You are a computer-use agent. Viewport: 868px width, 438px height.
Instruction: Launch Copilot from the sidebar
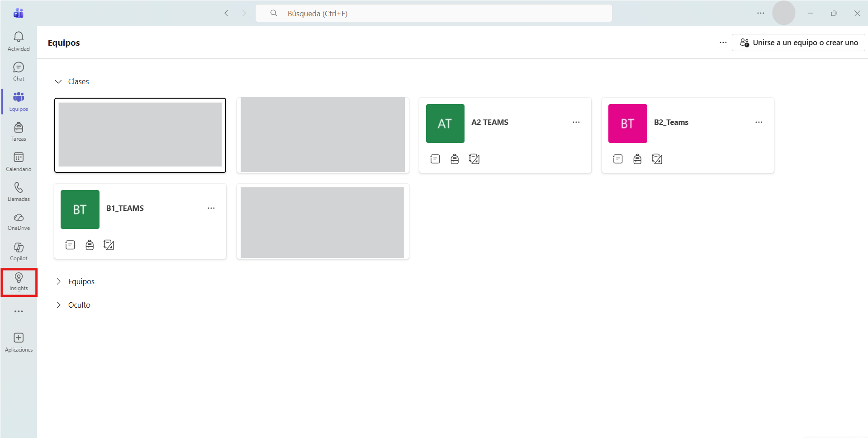click(x=19, y=252)
